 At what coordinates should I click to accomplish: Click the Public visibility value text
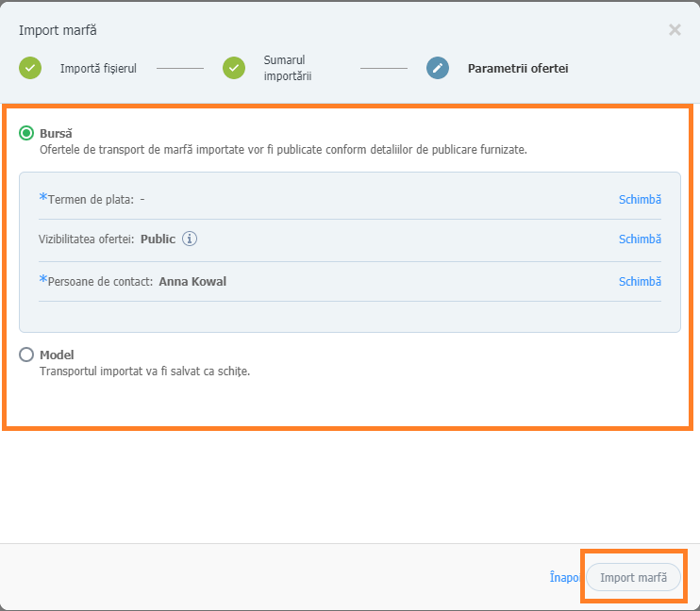coord(158,239)
